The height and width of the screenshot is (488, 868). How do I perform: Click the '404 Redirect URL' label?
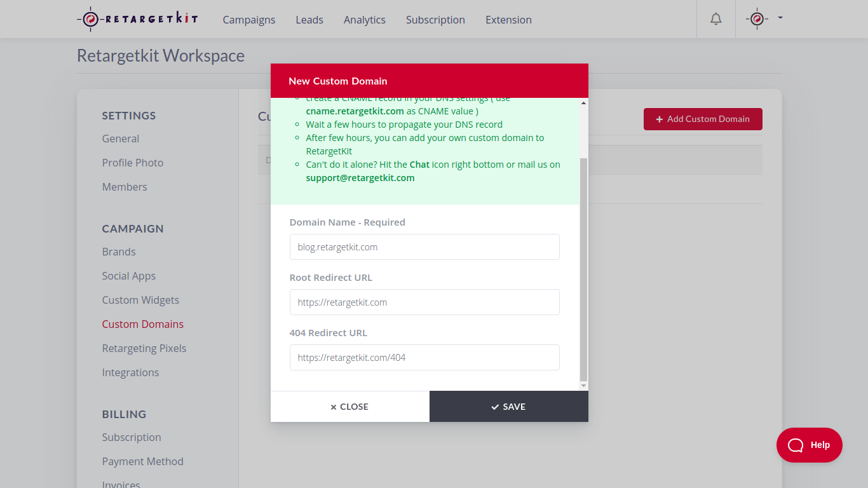coord(329,333)
